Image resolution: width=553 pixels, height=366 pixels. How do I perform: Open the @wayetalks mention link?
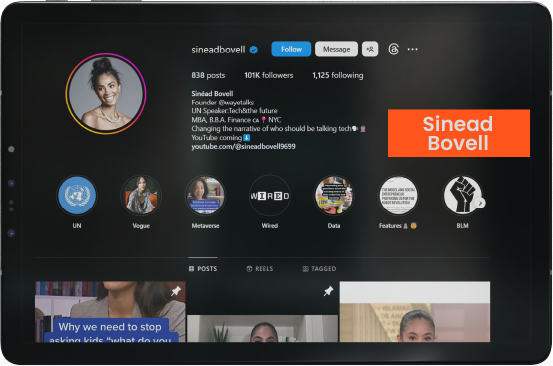pyautogui.click(x=236, y=102)
